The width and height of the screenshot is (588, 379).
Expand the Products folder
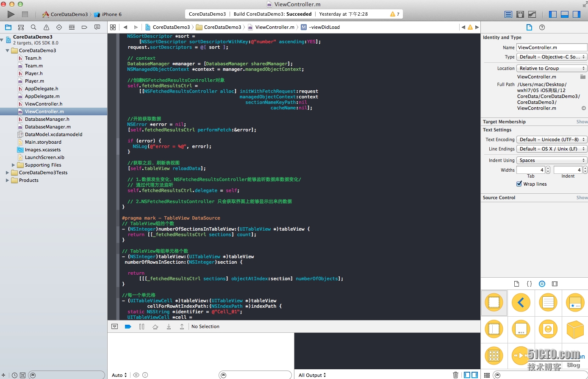pos(8,180)
